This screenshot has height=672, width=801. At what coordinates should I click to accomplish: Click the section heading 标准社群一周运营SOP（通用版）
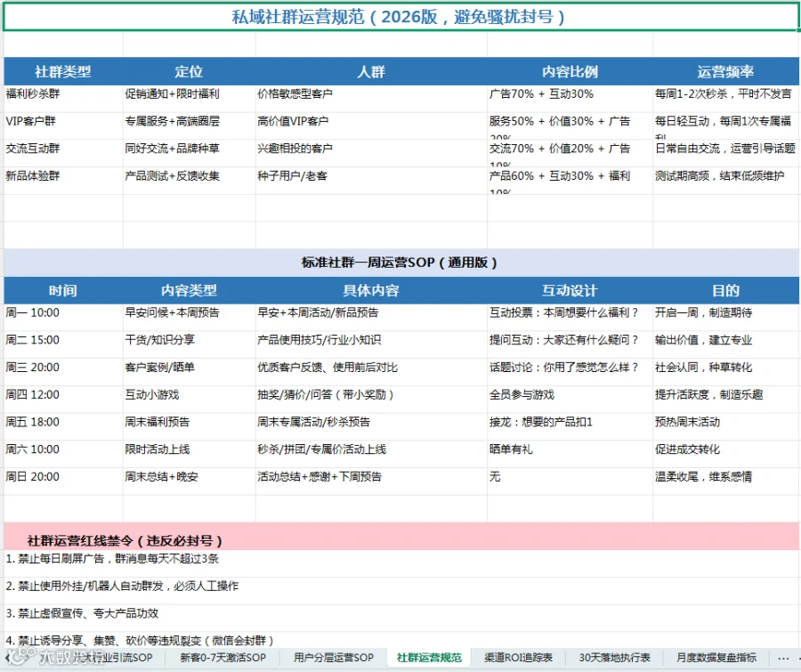tap(400, 263)
